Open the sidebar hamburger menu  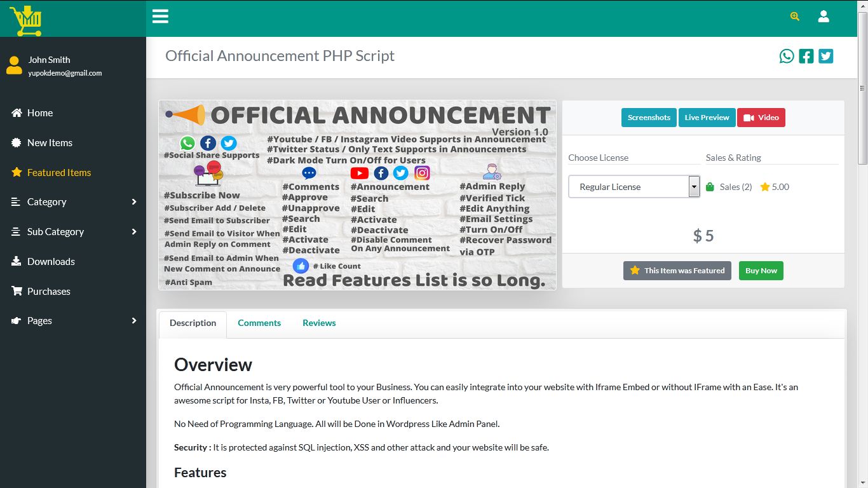(x=160, y=16)
